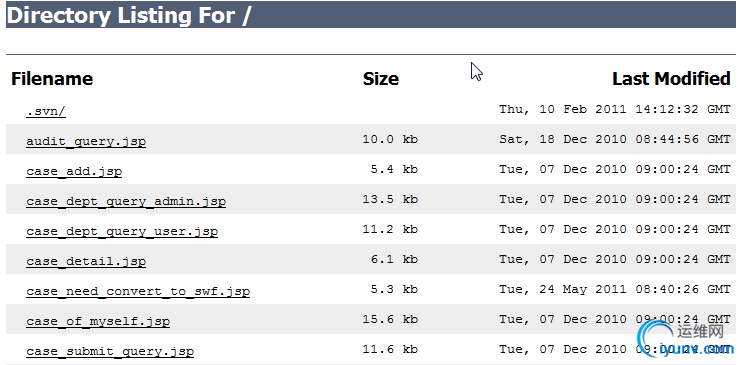Open the .svn/ directory link
This screenshot has width=740, height=365.
46,112
